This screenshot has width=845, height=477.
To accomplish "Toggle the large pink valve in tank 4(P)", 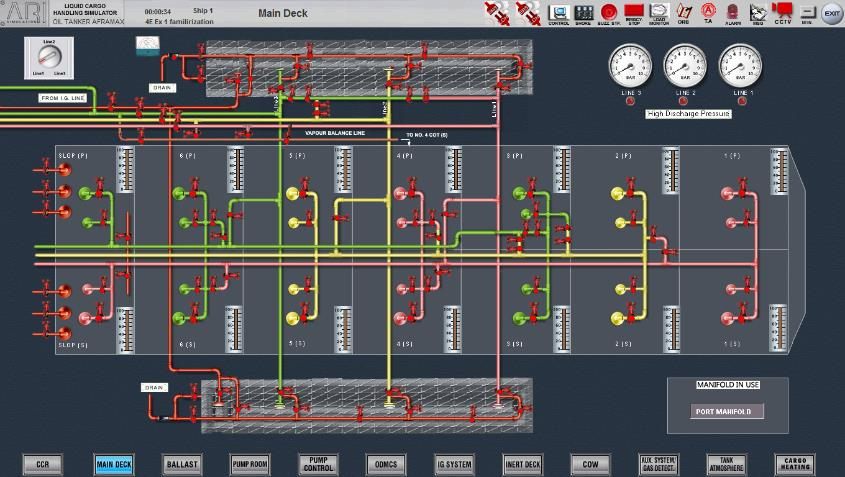I will click(x=400, y=193).
